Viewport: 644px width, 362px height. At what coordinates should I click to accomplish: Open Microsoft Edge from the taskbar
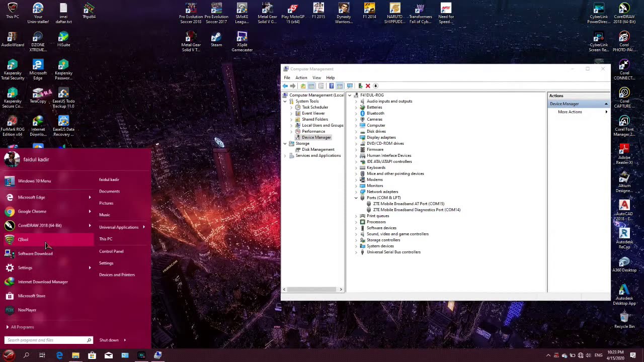[59, 355]
